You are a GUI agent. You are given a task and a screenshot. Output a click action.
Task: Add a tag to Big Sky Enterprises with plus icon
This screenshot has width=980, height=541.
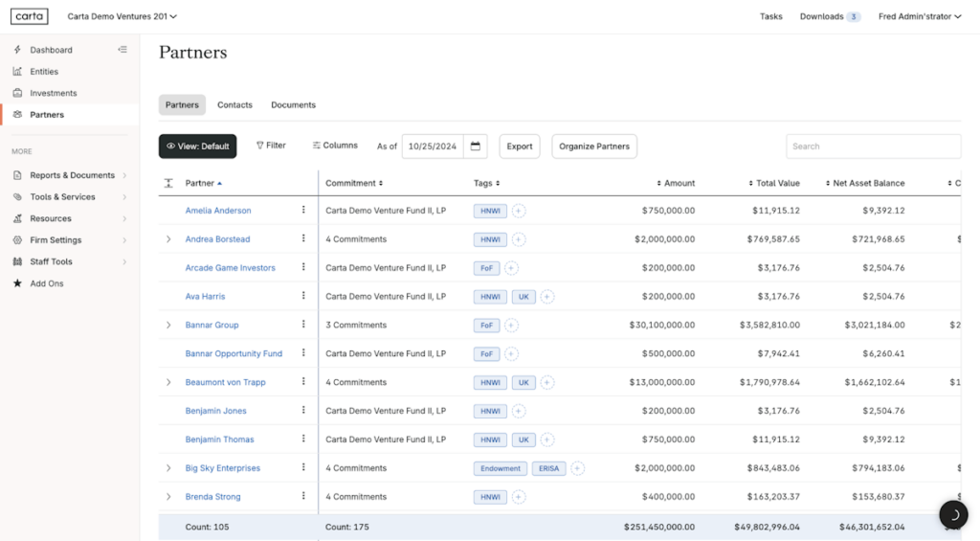pyautogui.click(x=577, y=468)
